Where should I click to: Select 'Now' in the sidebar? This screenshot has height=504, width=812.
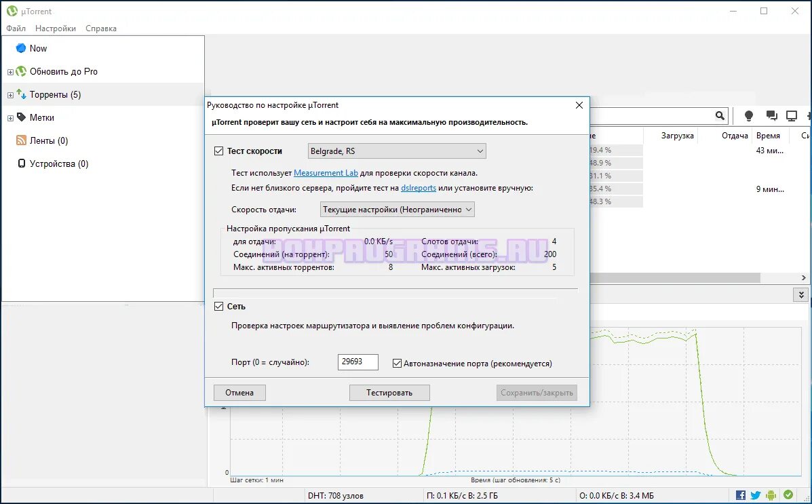tap(38, 48)
